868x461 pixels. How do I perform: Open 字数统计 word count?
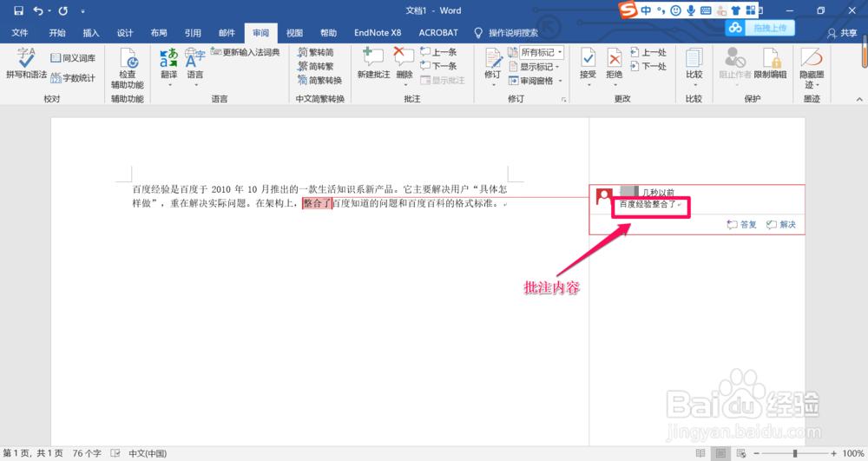click(x=73, y=78)
